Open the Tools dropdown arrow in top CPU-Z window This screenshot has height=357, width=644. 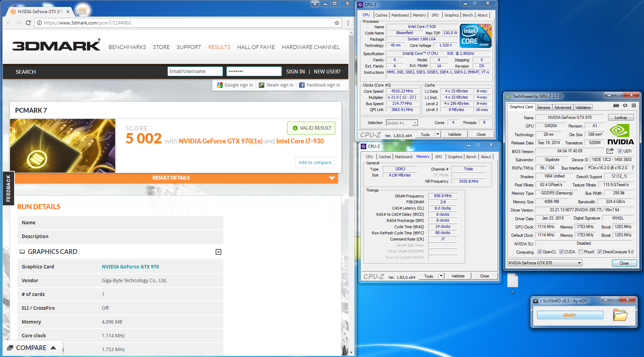point(438,134)
